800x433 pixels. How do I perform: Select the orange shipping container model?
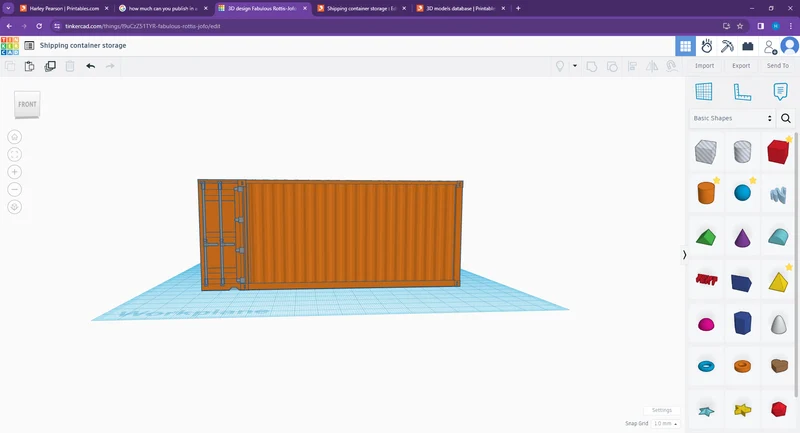[331, 235]
